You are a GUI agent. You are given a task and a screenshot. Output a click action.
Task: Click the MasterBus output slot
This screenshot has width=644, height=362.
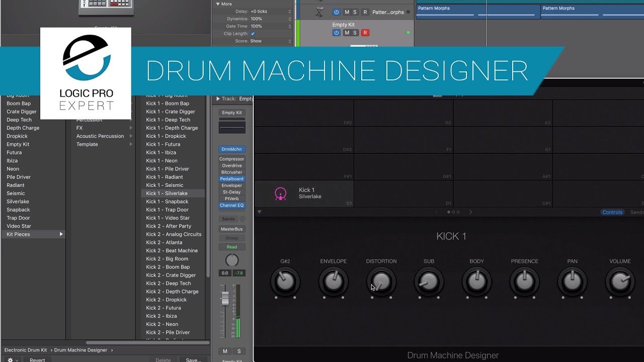click(x=232, y=229)
